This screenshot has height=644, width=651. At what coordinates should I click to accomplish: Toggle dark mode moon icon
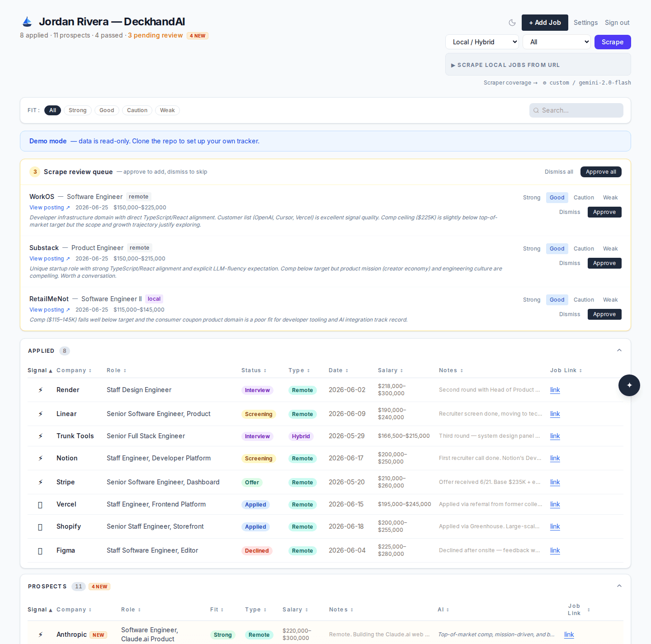[x=512, y=23]
